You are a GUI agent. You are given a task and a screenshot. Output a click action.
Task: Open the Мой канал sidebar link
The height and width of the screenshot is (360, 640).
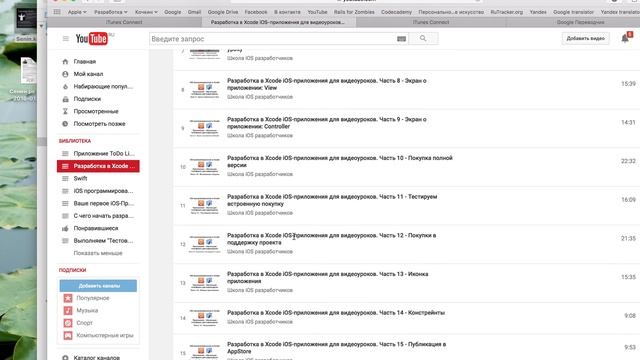coord(88,74)
